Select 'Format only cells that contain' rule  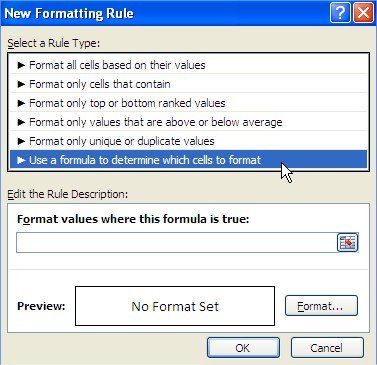(x=188, y=84)
